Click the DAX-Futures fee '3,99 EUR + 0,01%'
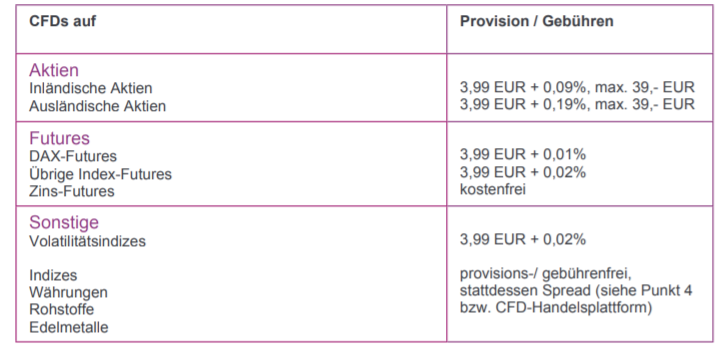The width and height of the screenshot is (719, 360). point(523,155)
